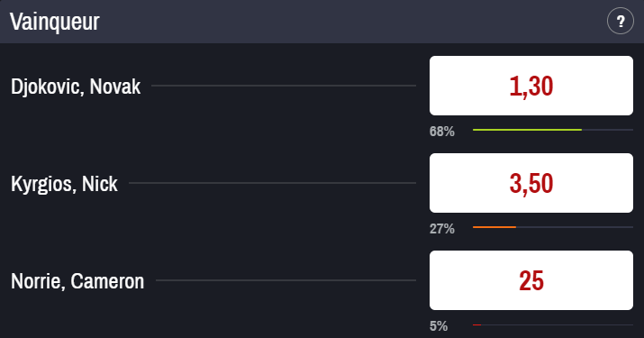The image size is (644, 338).
Task: Select the 3,50 odds for Kyrgios
Action: 531,183
